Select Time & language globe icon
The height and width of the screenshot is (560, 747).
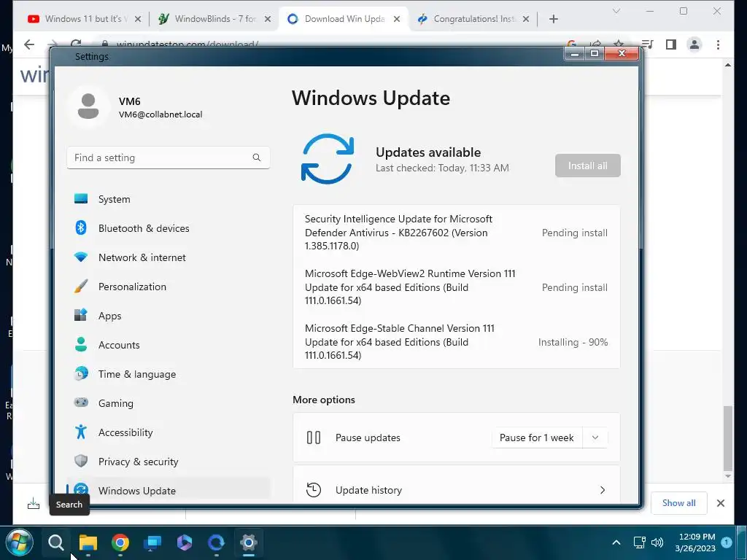[x=81, y=374]
